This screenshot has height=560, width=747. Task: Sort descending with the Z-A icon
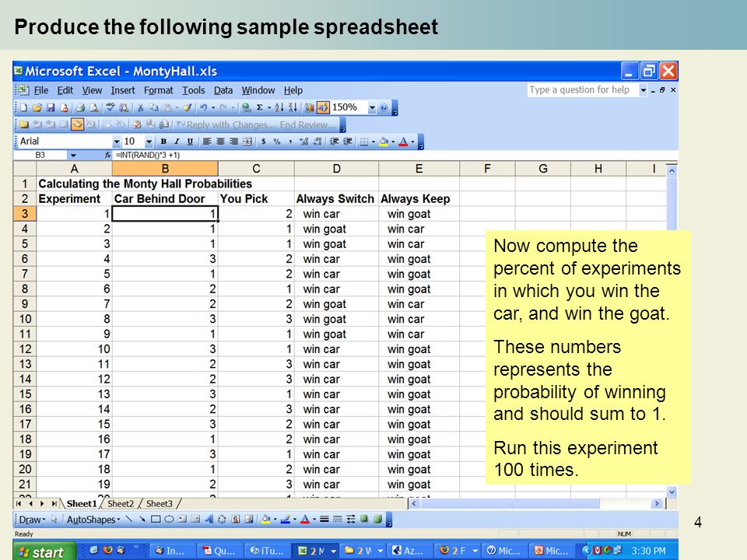point(293,107)
